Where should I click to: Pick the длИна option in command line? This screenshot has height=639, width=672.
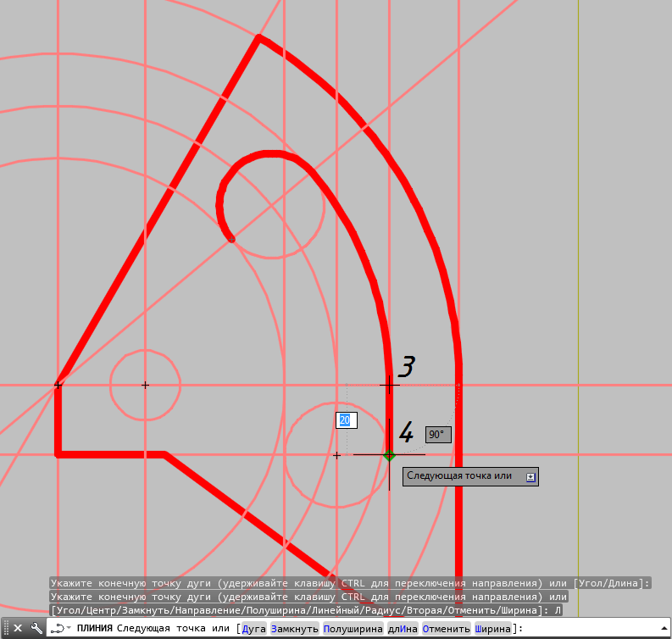[x=403, y=629]
